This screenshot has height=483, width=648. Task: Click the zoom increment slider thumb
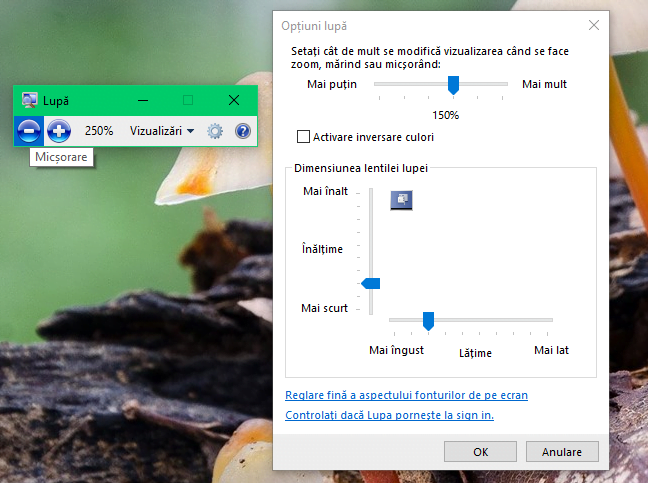pyautogui.click(x=453, y=85)
